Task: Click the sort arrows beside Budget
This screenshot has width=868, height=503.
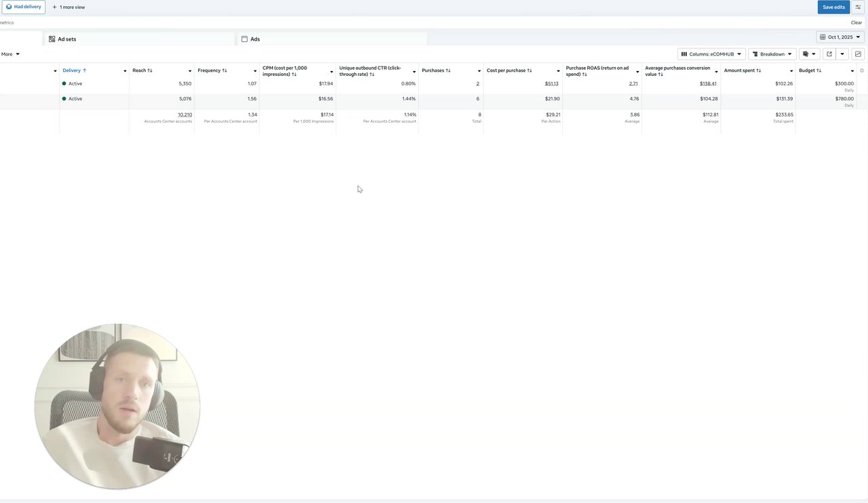Action: [x=819, y=71]
